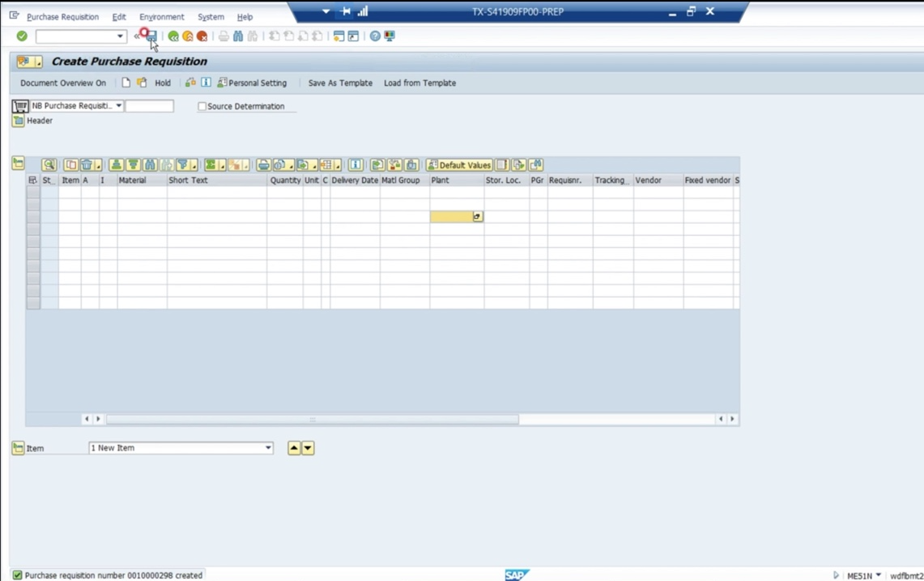Viewport: 924px width, 581px height.
Task: Open the Environment menu
Action: click(x=161, y=16)
